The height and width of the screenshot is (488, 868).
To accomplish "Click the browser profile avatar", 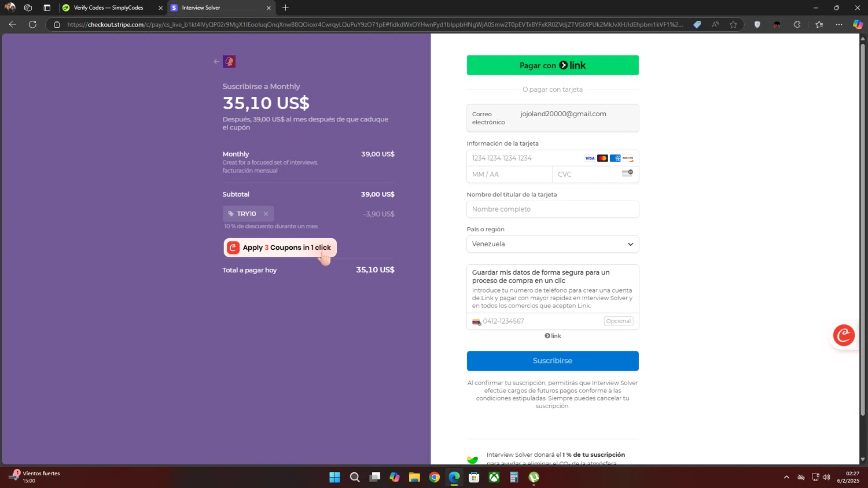I will [x=10, y=8].
